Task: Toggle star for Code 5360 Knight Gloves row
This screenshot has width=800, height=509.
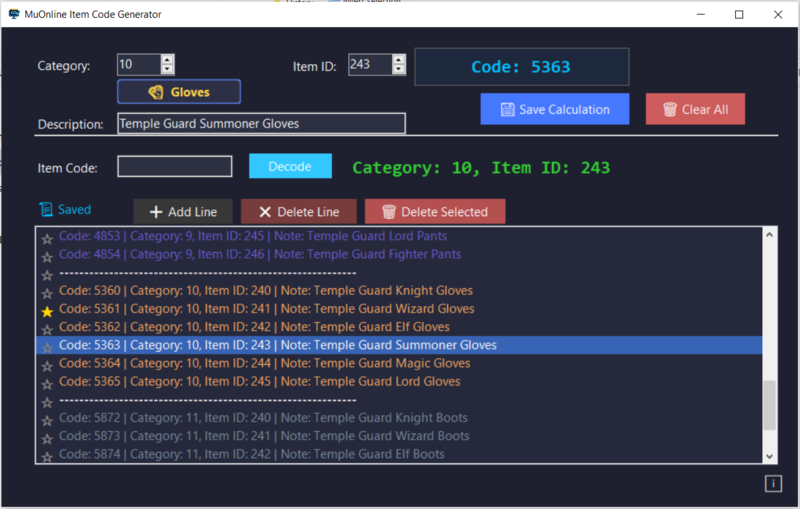Action: pos(47,293)
